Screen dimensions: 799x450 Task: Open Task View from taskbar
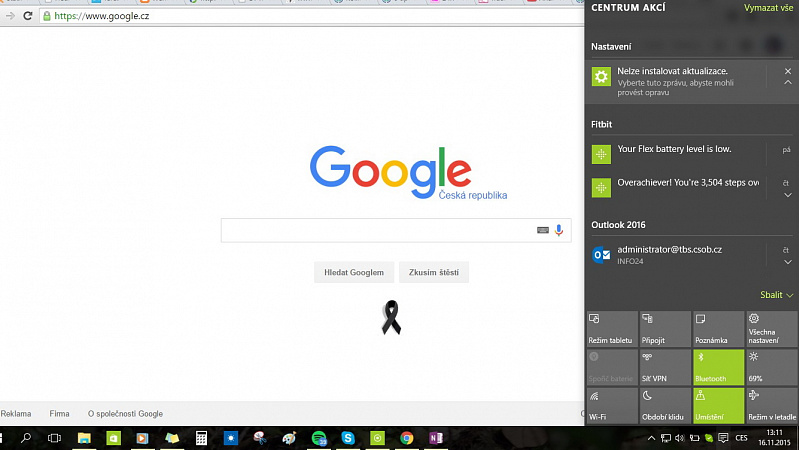pos(54,438)
